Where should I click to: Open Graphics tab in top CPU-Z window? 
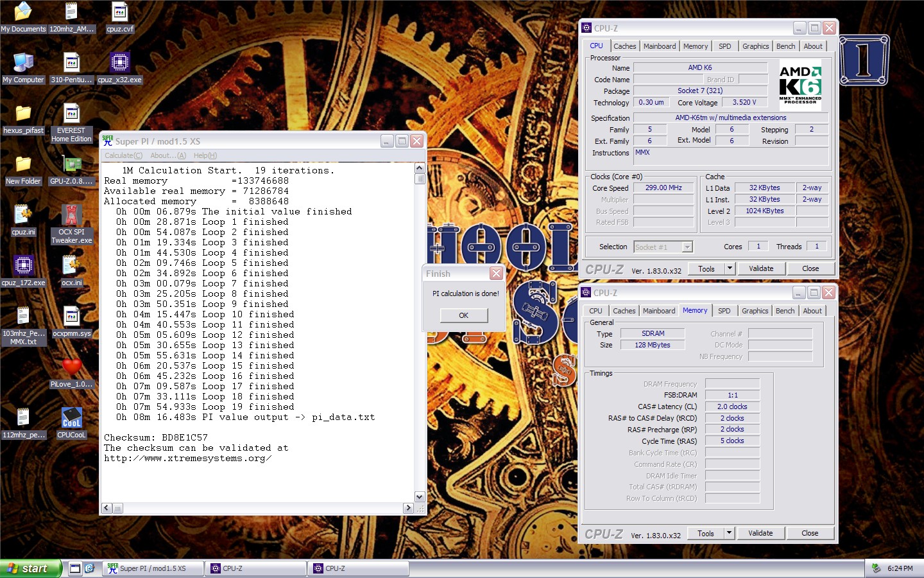(x=755, y=46)
